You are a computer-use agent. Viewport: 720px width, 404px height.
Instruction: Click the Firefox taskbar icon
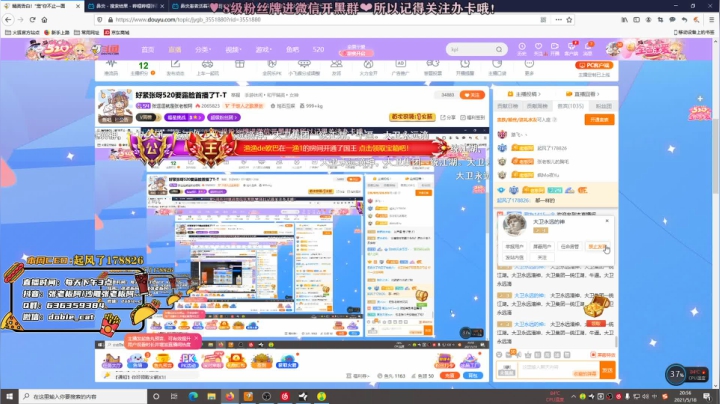(230, 396)
